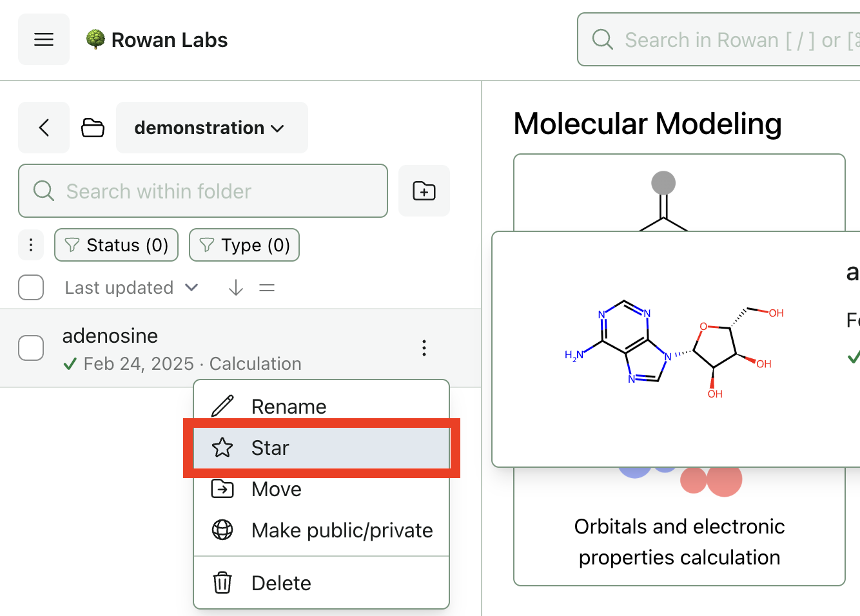
Task: Tick the select-all checkbox
Action: pos(31,287)
